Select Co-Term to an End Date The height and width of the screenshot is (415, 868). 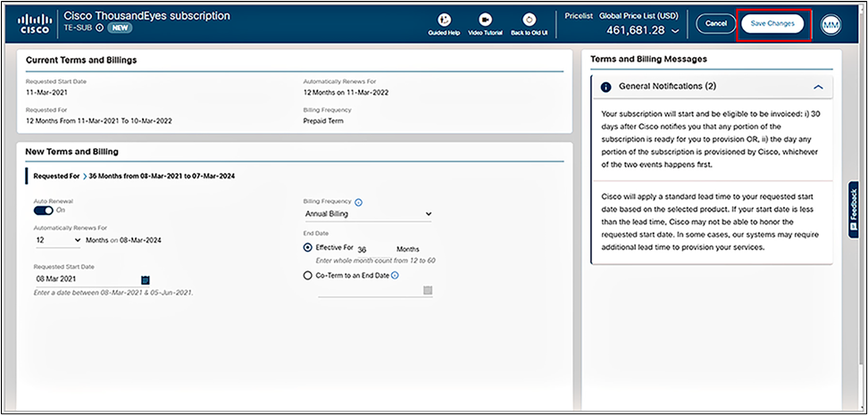coord(308,276)
